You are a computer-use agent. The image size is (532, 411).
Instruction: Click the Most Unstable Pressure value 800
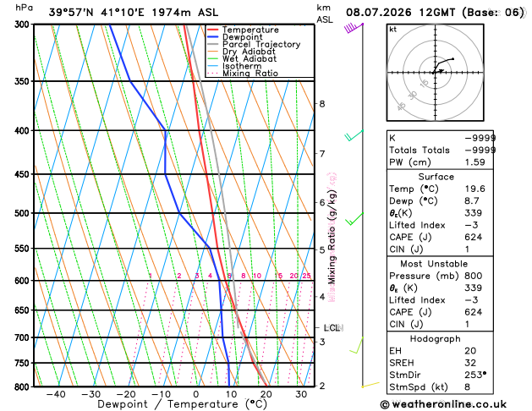click(x=474, y=276)
